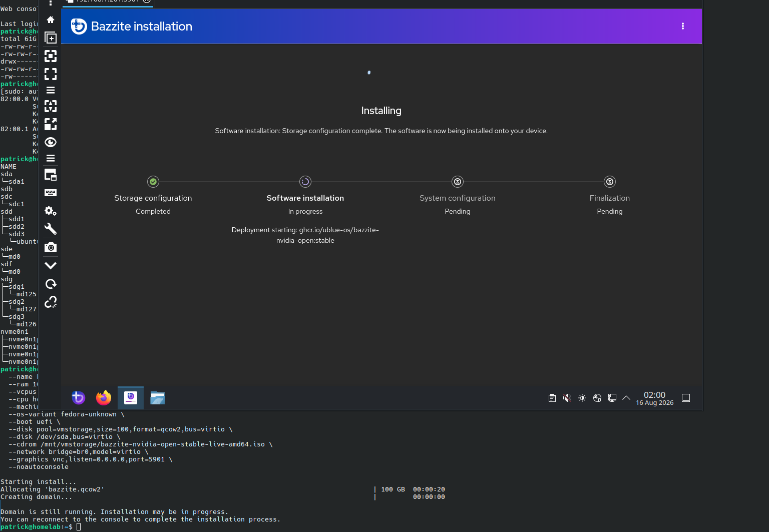This screenshot has height=532, width=769.
Task: Open the hamburger menu below the fullscreen icon
Action: click(51, 91)
